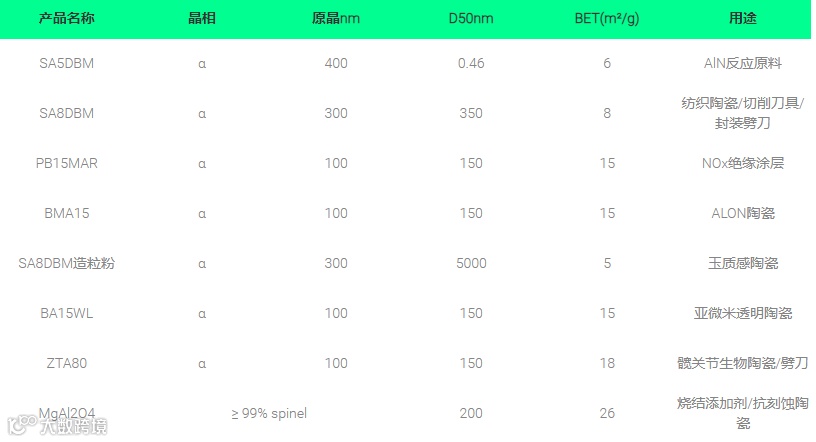Image resolution: width=816 pixels, height=442 pixels.
Task: Click the 原晶nm column header
Action: point(336,18)
